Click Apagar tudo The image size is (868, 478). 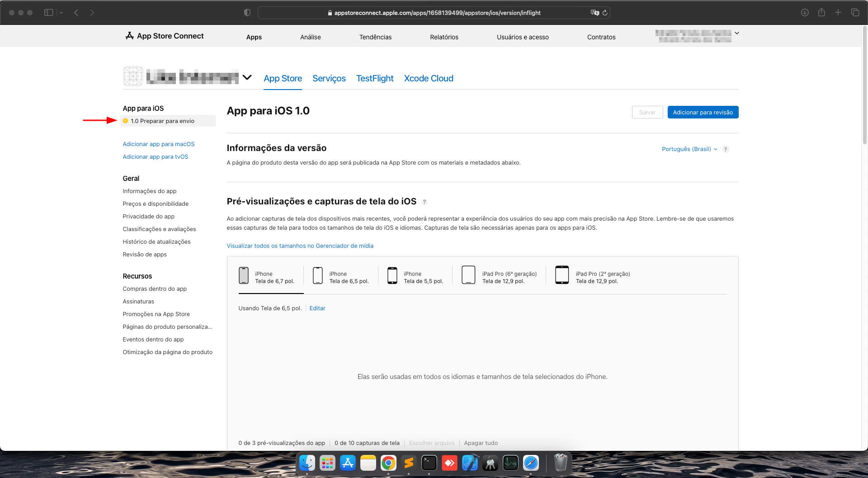481,443
